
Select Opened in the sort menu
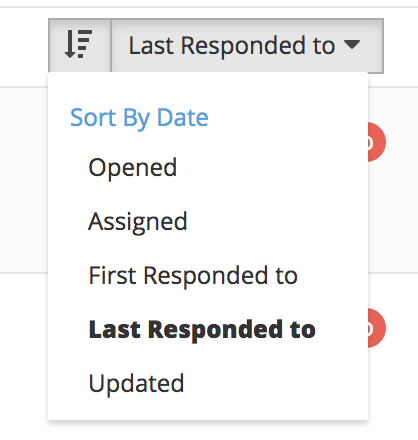132,167
